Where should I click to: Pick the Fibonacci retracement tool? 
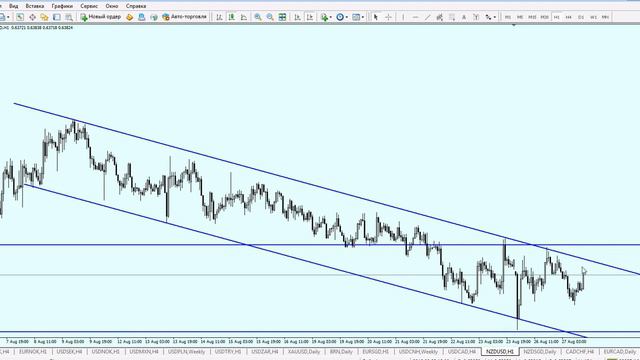(452, 17)
